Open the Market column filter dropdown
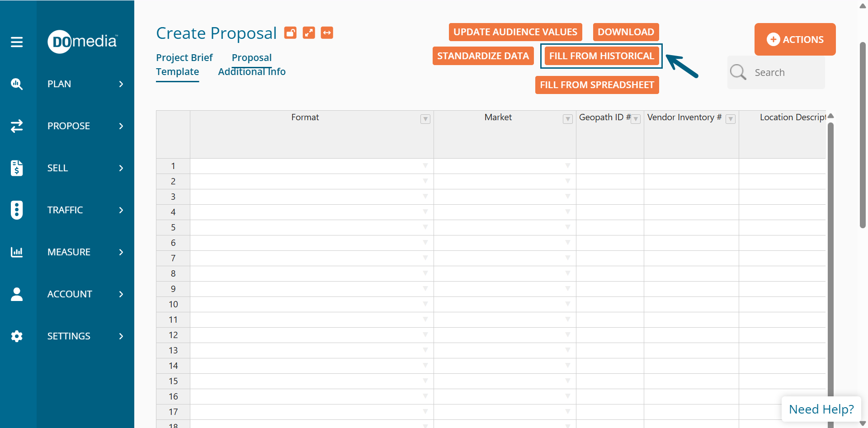 pos(567,119)
